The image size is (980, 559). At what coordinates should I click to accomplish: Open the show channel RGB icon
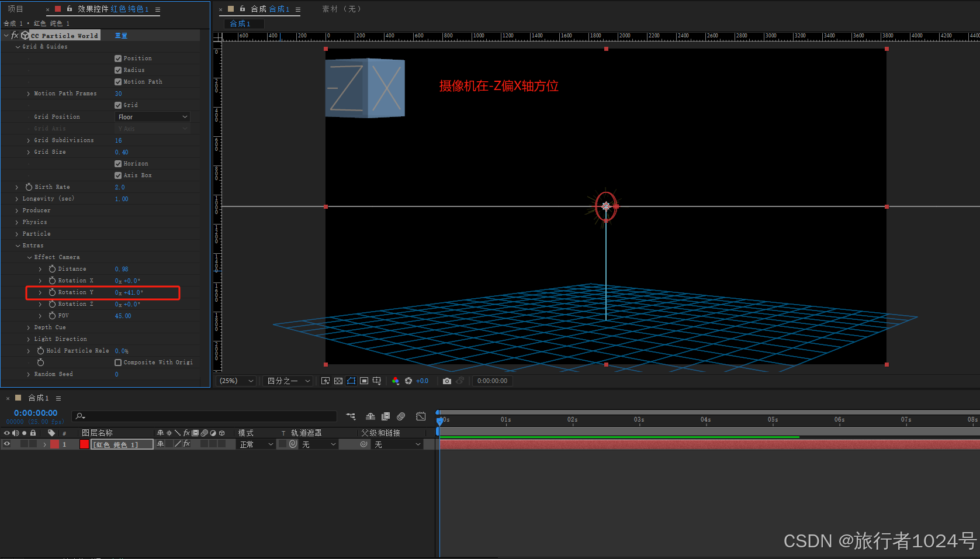coord(396,381)
